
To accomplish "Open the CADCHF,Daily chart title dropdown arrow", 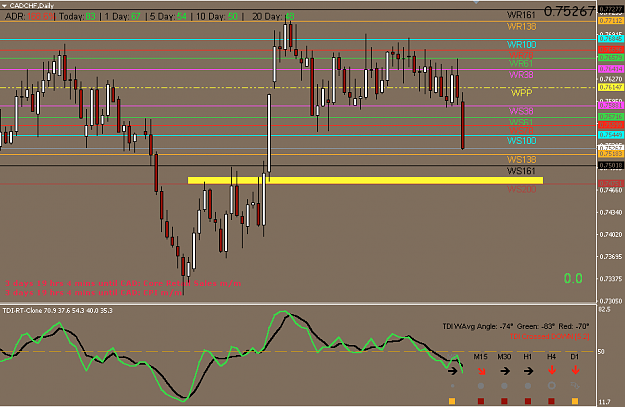I will pyautogui.click(x=4, y=6).
